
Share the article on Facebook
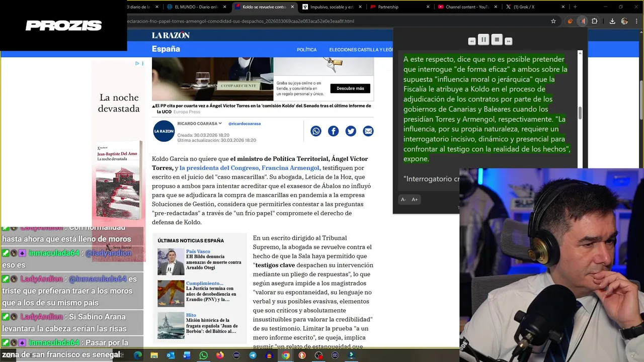tap(334, 131)
